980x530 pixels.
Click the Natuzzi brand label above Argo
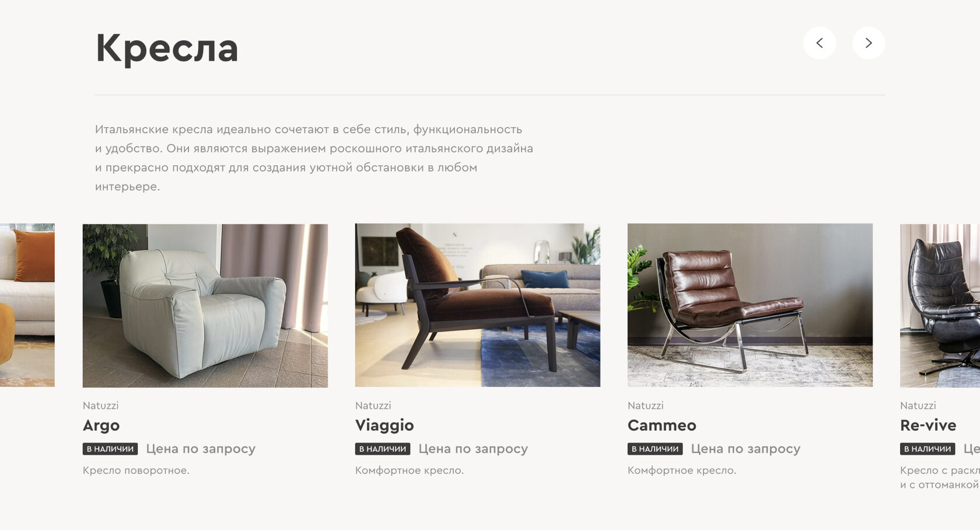pyautogui.click(x=100, y=405)
